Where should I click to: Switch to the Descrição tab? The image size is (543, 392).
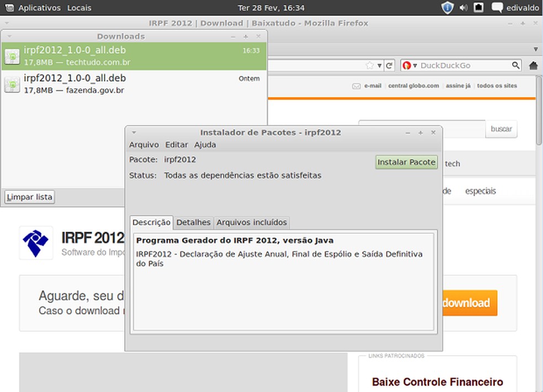[151, 222]
